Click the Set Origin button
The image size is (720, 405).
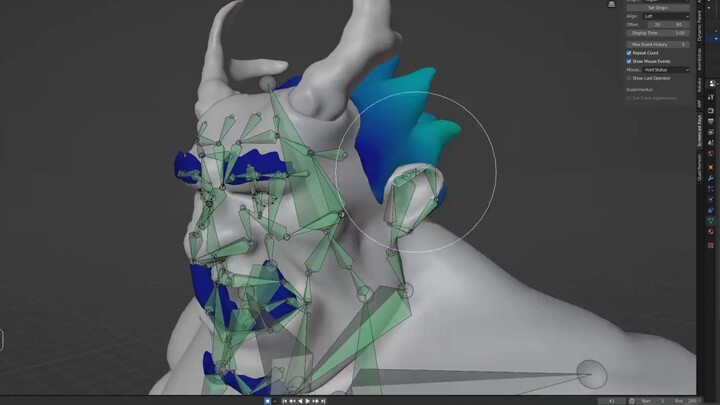click(658, 8)
